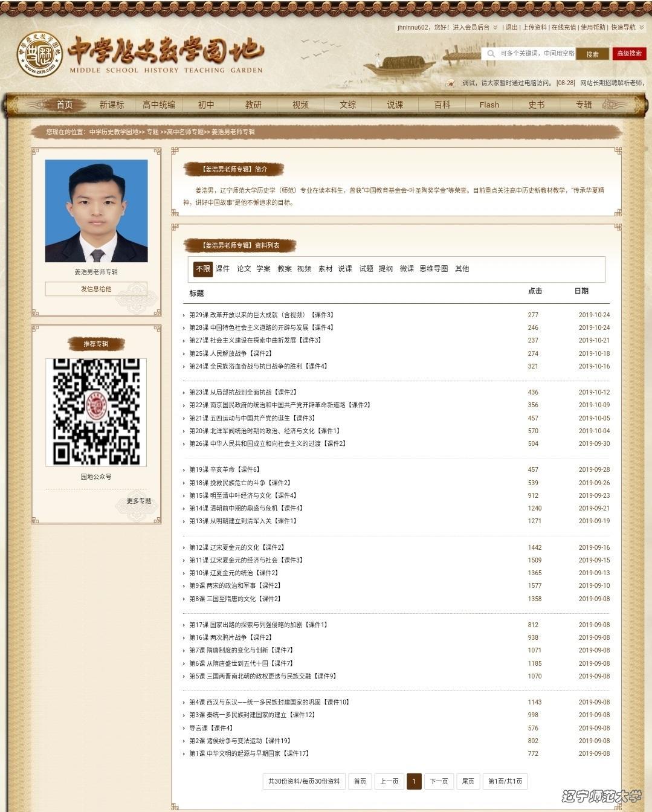
Task: Click the site logo seal emblem
Action: tap(40, 54)
